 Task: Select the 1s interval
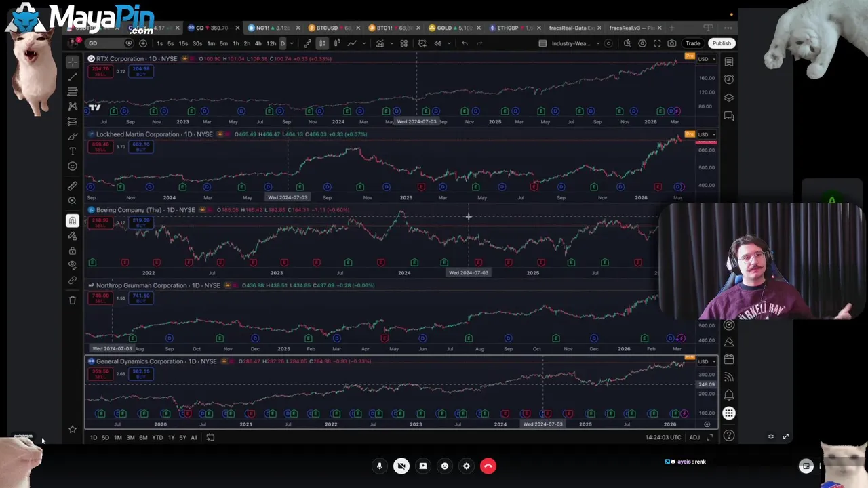(x=160, y=43)
